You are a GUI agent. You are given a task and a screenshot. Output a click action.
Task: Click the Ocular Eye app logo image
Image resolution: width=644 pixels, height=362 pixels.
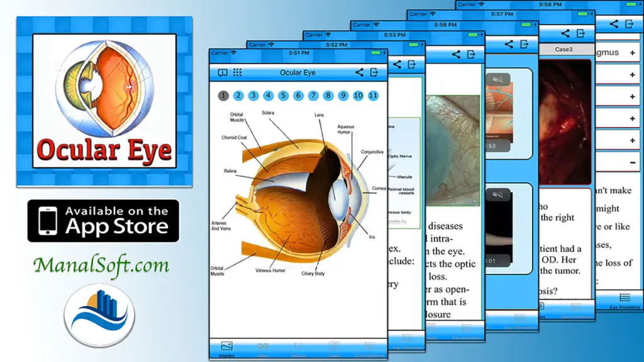[104, 101]
